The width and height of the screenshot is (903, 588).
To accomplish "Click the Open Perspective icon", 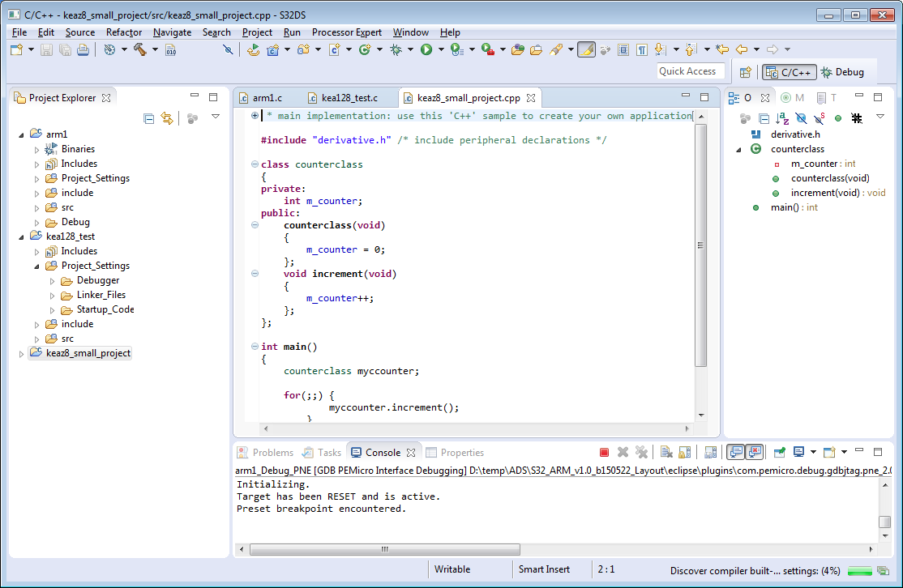I will coord(745,72).
